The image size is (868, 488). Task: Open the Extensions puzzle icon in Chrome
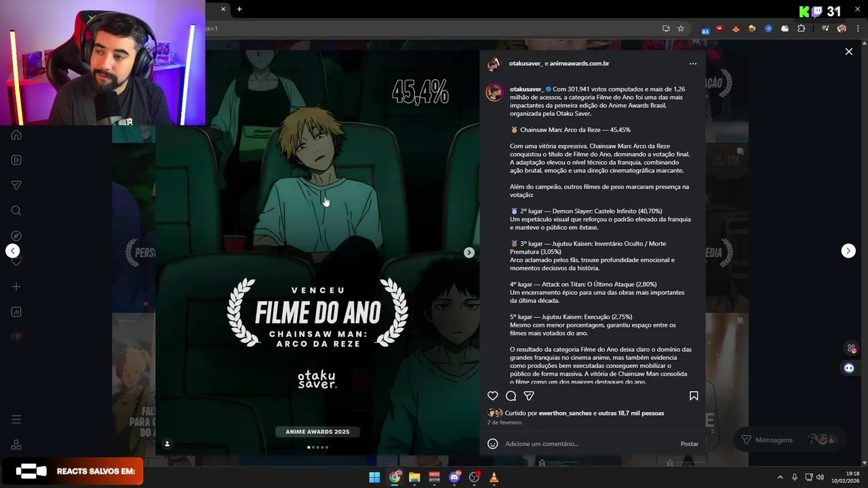point(802,28)
